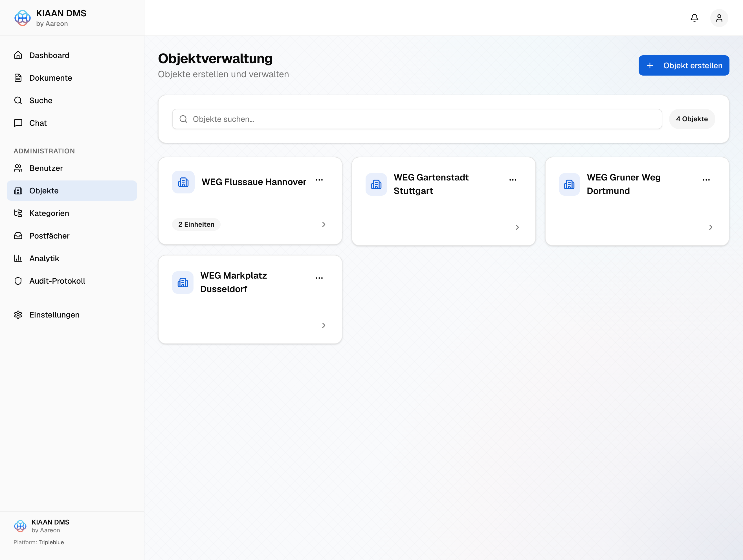Click the Einstellungen gear icon in sidebar

[18, 315]
